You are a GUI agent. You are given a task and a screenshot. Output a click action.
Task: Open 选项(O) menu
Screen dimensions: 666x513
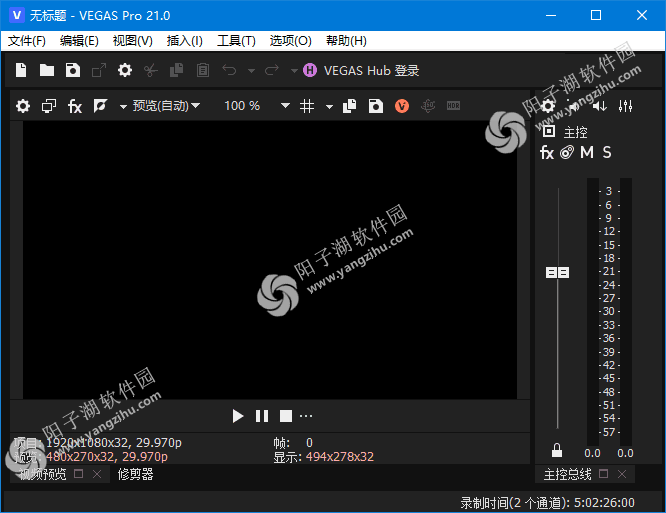pyautogui.click(x=291, y=41)
